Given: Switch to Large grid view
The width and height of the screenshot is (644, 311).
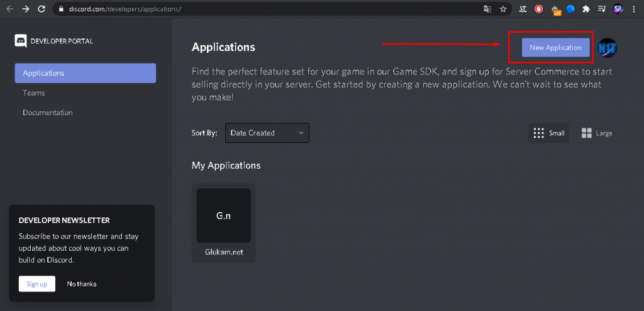Looking at the screenshot, I should click(597, 133).
